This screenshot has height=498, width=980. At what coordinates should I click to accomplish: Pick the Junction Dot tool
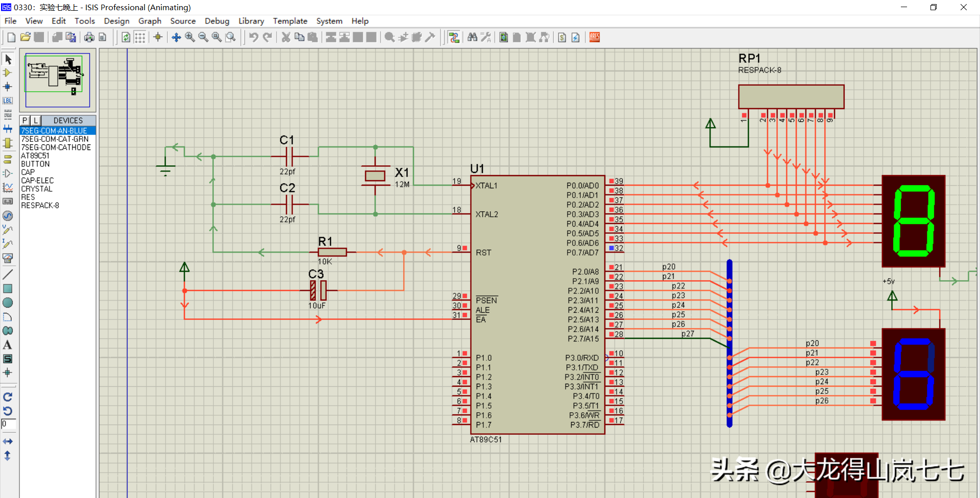click(x=8, y=87)
